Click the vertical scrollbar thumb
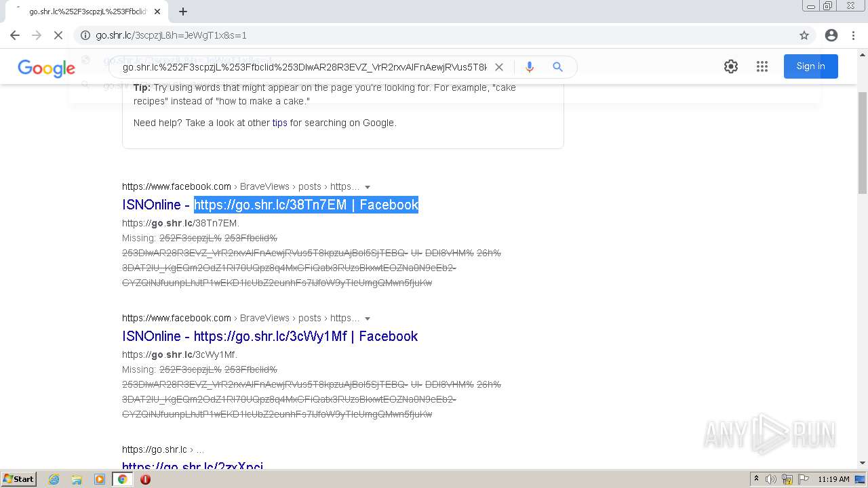 (862, 142)
